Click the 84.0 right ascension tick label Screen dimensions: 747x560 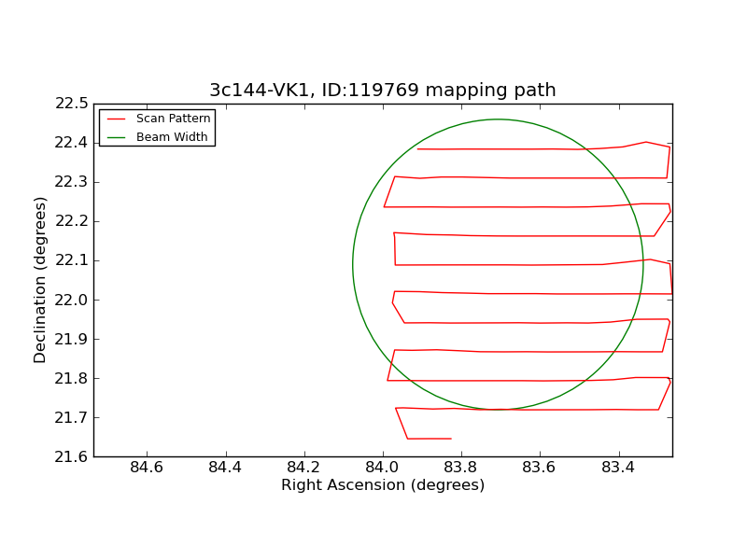click(x=382, y=468)
